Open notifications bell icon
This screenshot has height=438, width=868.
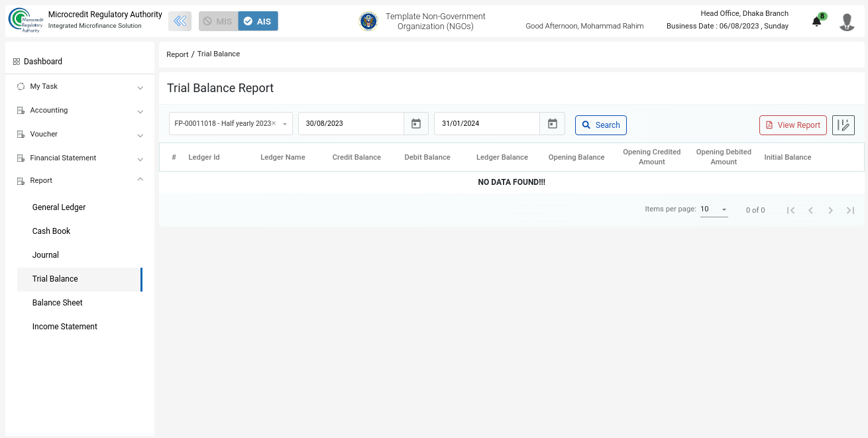click(x=816, y=22)
